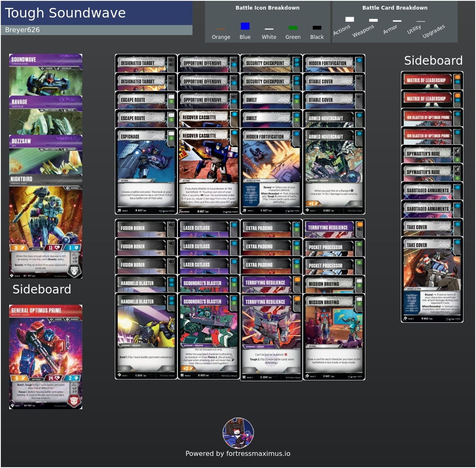The image size is (476, 468).
Task: Select the topmost Ion Blaster of Optimus Prime strip
Action: tap(432, 117)
